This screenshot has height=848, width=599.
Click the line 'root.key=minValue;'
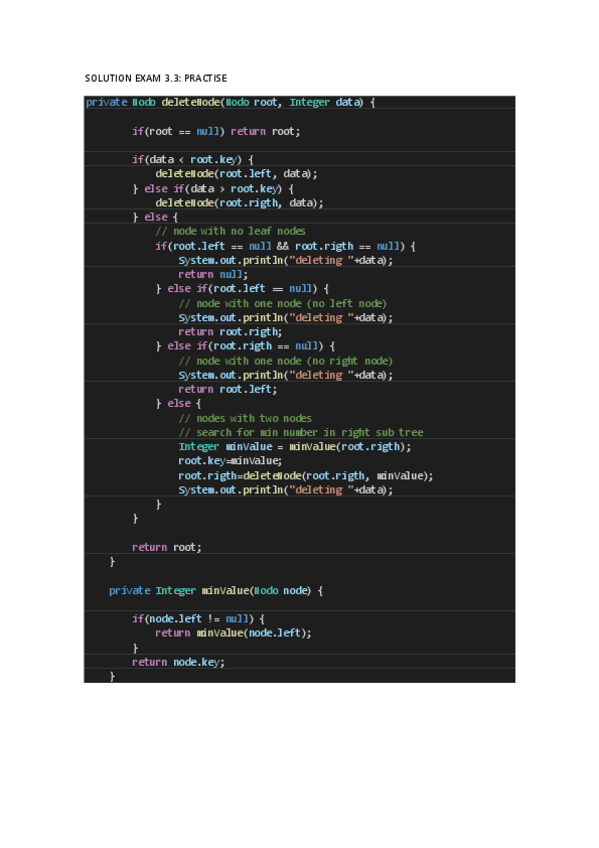coord(230,461)
